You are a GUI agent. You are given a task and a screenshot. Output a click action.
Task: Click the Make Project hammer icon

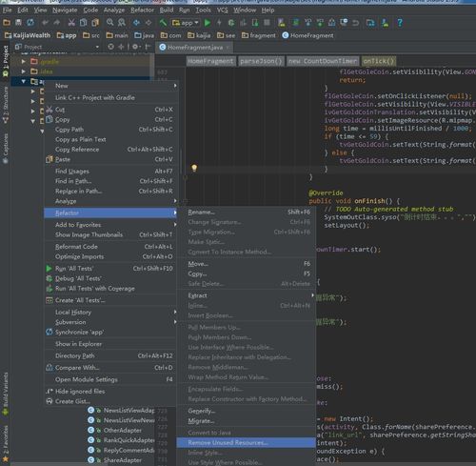point(163,23)
